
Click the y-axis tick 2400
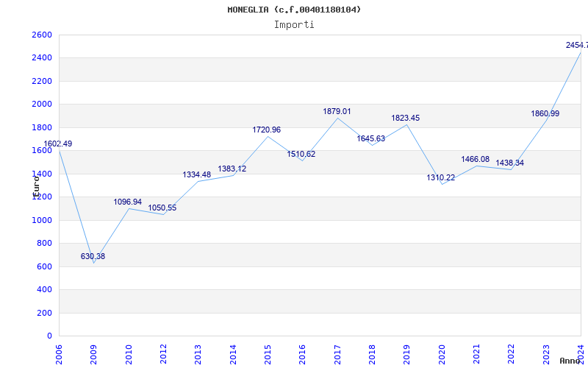pos(42,58)
